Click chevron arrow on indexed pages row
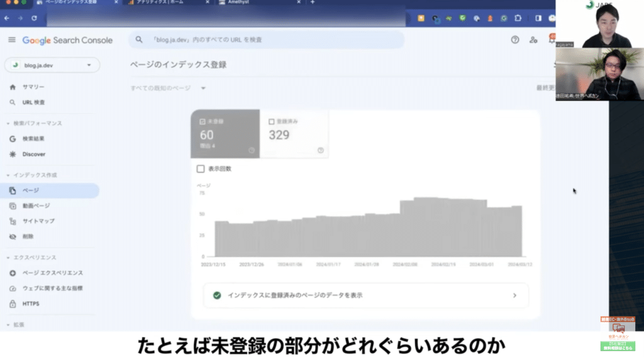The image size is (644, 358). [514, 296]
